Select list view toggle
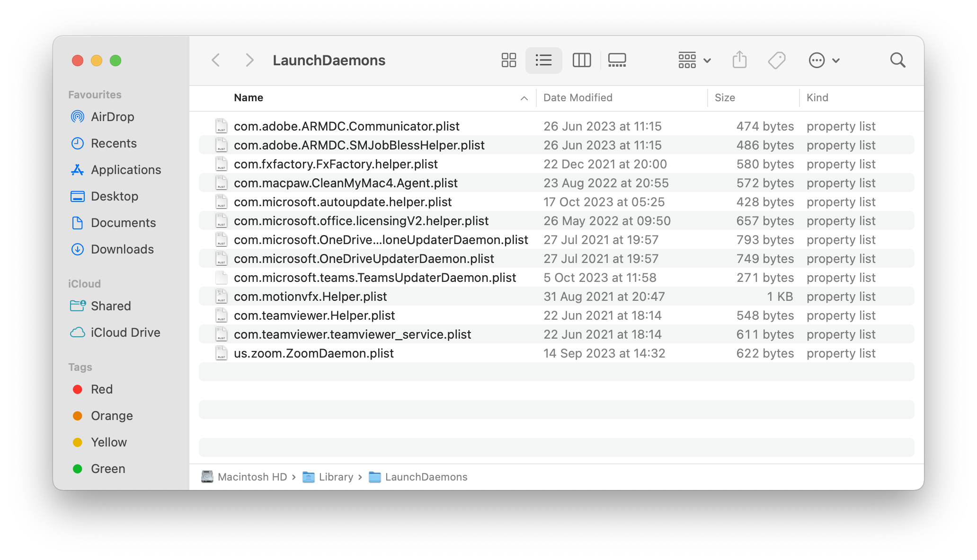The image size is (977, 560). [x=543, y=60]
